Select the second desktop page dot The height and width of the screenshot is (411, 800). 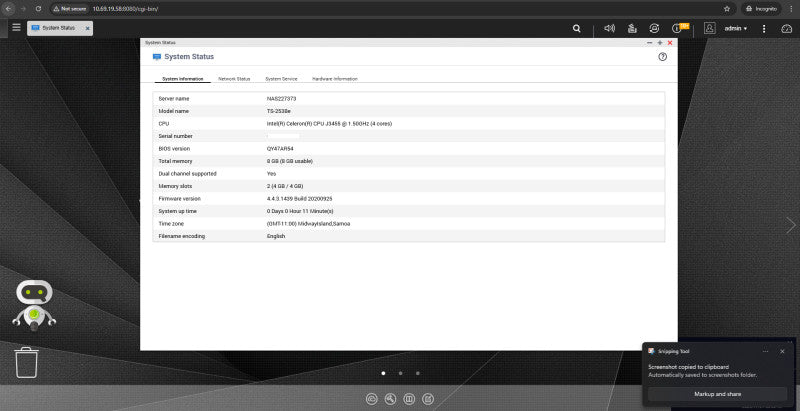click(x=401, y=373)
